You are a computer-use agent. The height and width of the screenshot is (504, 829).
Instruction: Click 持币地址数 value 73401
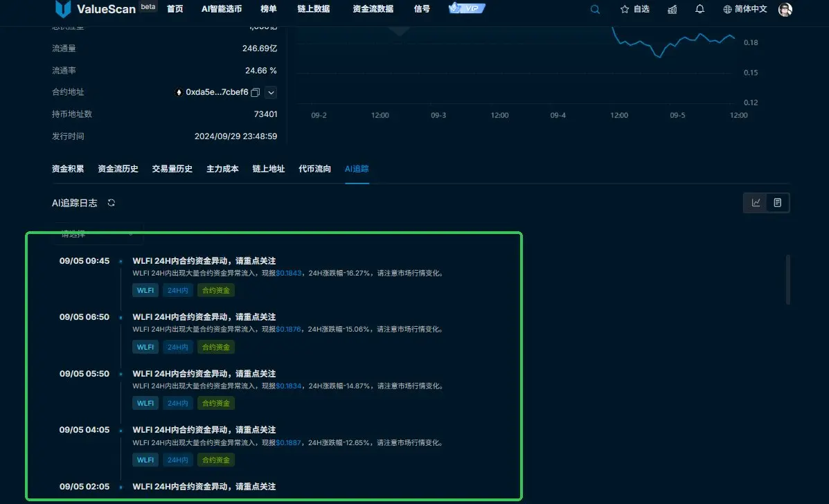265,114
